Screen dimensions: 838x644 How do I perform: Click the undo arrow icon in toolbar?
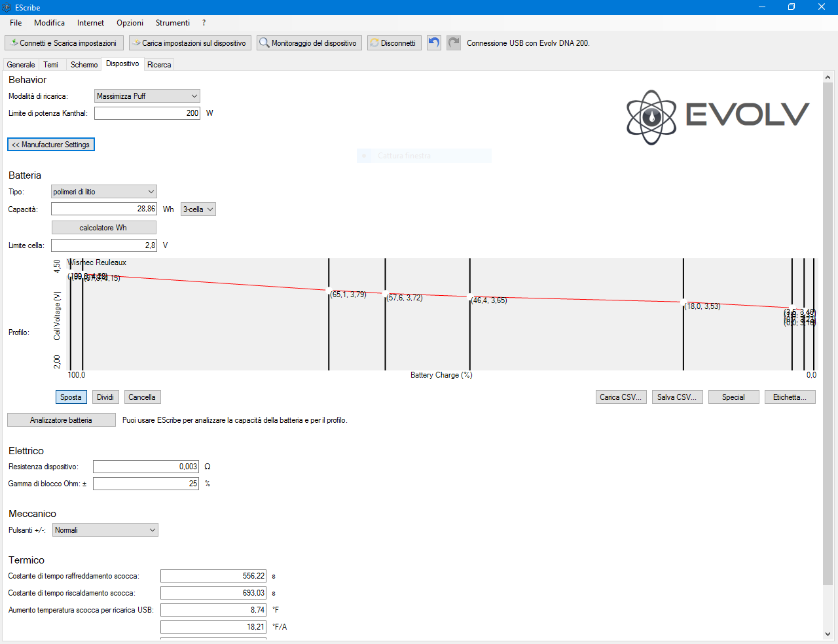tap(433, 43)
